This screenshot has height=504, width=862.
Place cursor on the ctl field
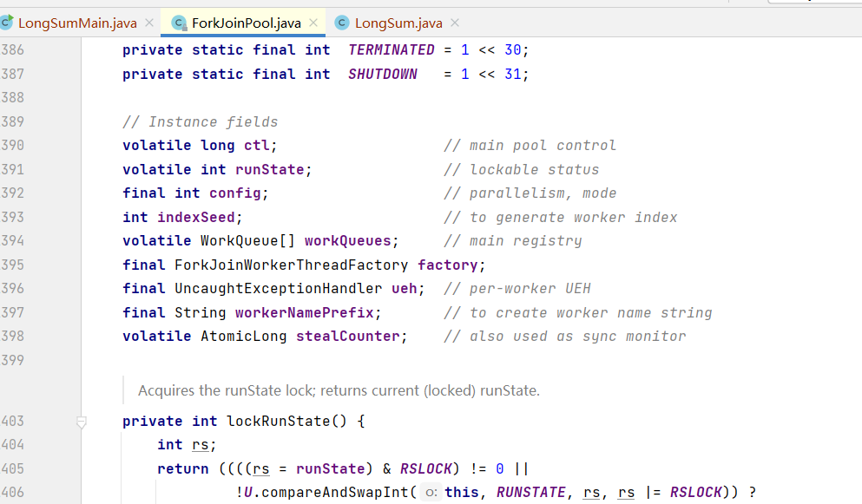point(257,146)
